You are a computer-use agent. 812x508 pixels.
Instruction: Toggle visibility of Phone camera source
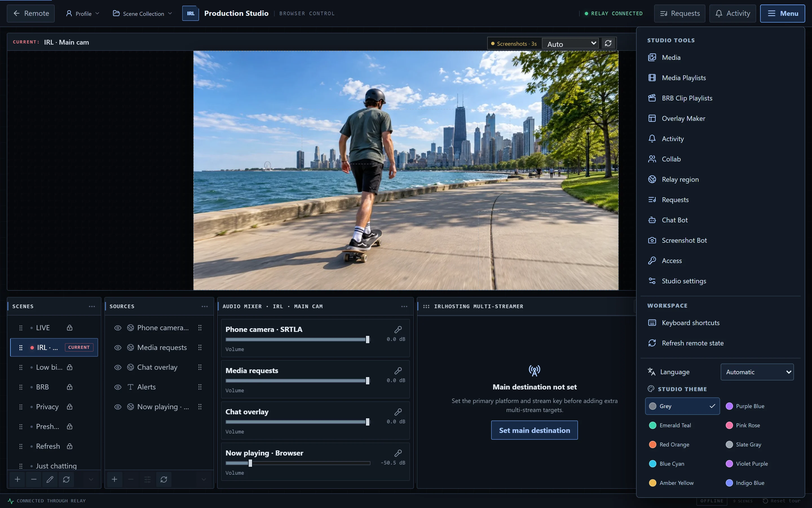pyautogui.click(x=118, y=328)
